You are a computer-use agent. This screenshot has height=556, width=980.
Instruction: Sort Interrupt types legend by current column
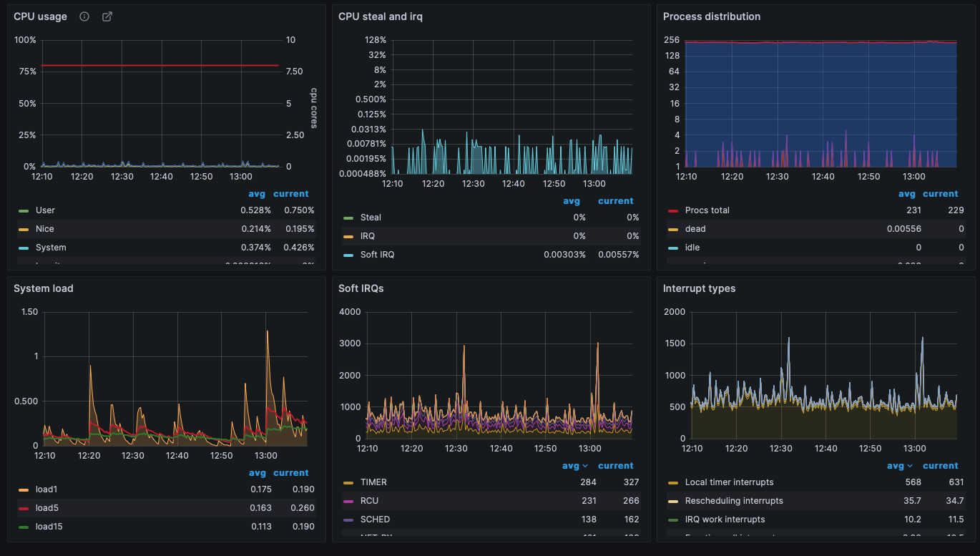(x=941, y=466)
